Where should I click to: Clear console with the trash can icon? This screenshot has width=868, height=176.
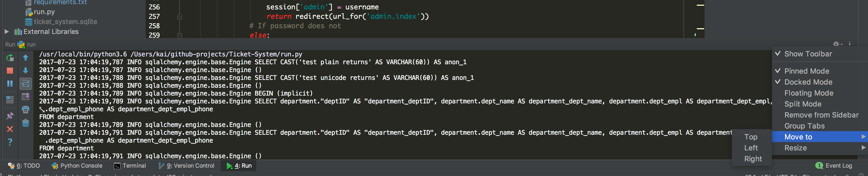point(26,123)
